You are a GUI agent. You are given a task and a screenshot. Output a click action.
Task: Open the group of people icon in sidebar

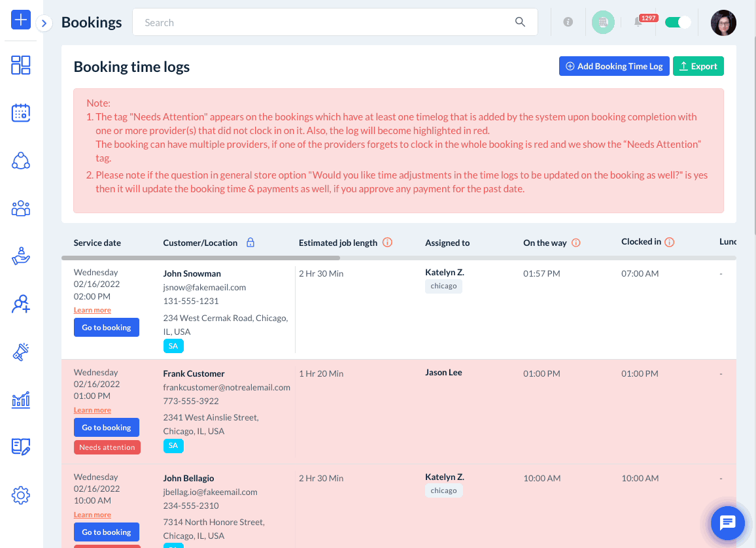click(21, 208)
